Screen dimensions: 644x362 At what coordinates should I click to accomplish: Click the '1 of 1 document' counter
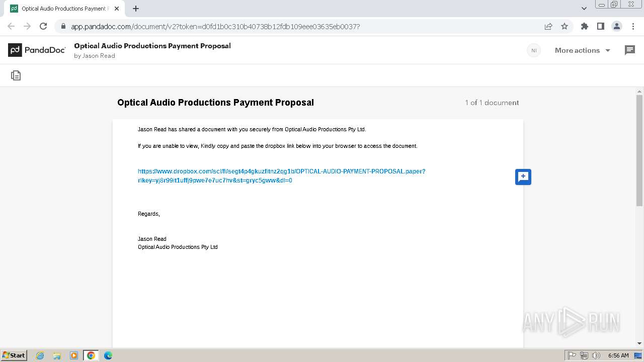click(492, 103)
